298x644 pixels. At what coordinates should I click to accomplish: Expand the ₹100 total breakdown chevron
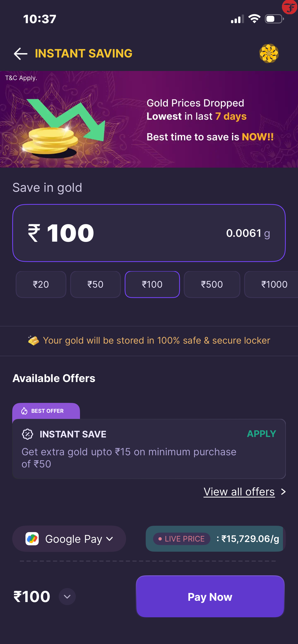point(67,596)
